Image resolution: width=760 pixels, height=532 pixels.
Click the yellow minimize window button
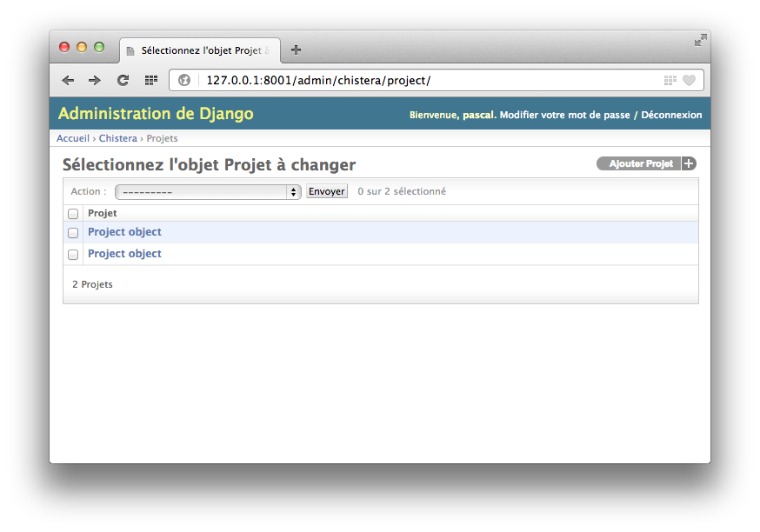click(x=82, y=47)
